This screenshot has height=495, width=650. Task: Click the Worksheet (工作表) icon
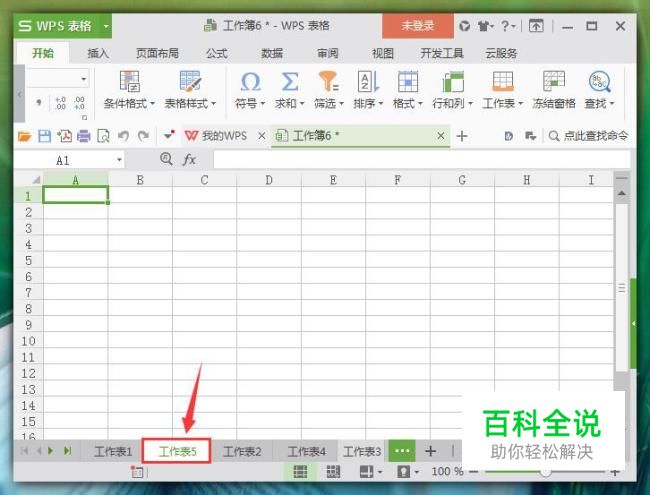click(502, 81)
